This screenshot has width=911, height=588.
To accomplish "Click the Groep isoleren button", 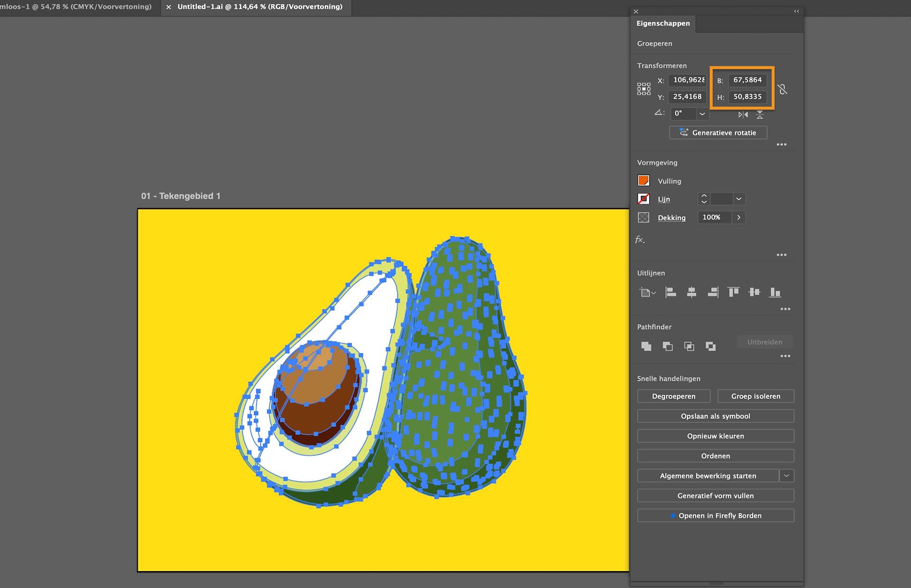I will (756, 396).
